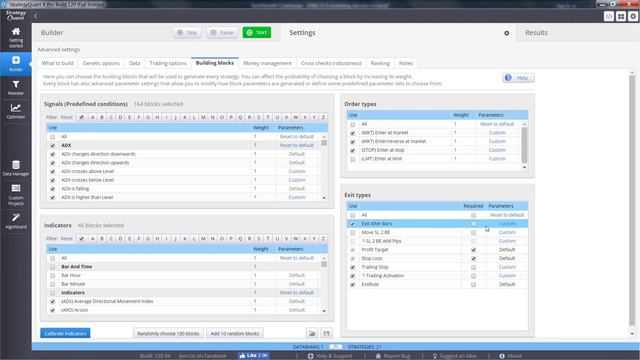Click Reset link in Indicators filter
Image resolution: width=640 pixels, height=360 pixels.
pyautogui.click(x=67, y=238)
